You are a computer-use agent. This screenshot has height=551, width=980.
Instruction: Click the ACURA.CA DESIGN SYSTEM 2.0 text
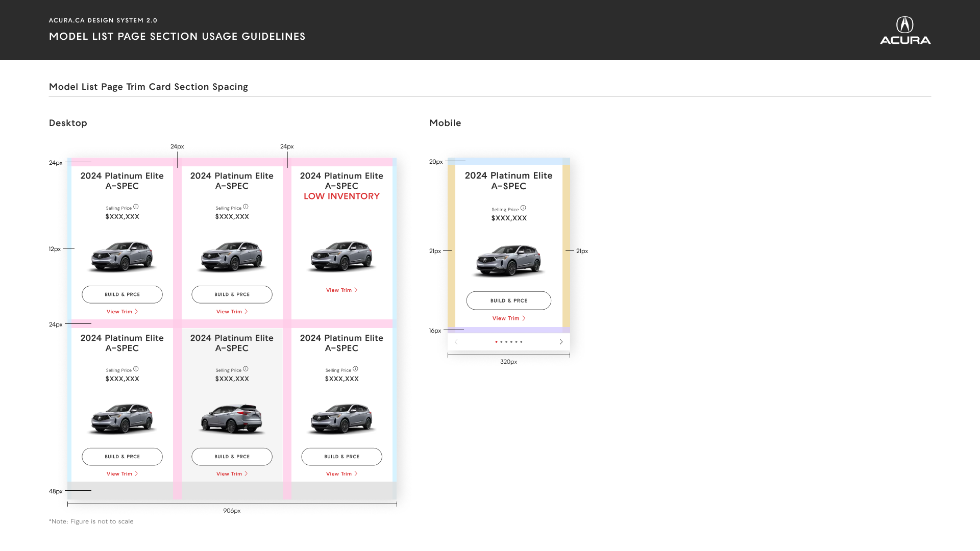[103, 20]
